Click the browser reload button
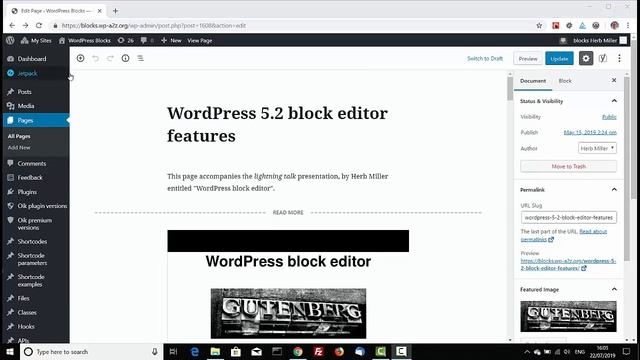The height and width of the screenshot is (360, 640). (39, 25)
